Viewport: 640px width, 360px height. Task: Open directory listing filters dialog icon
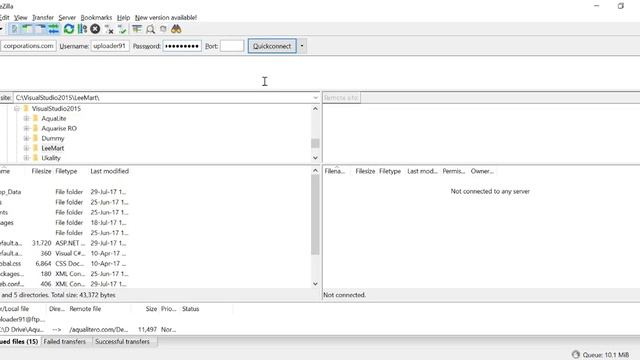point(137,29)
